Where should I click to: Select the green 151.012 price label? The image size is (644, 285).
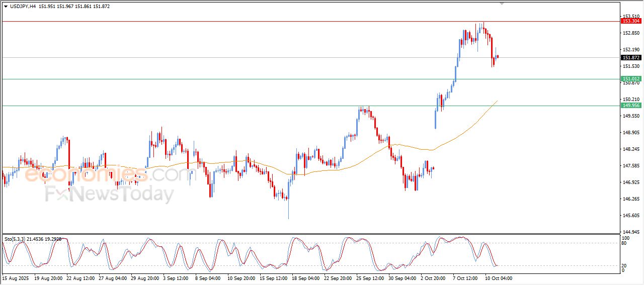pos(631,79)
